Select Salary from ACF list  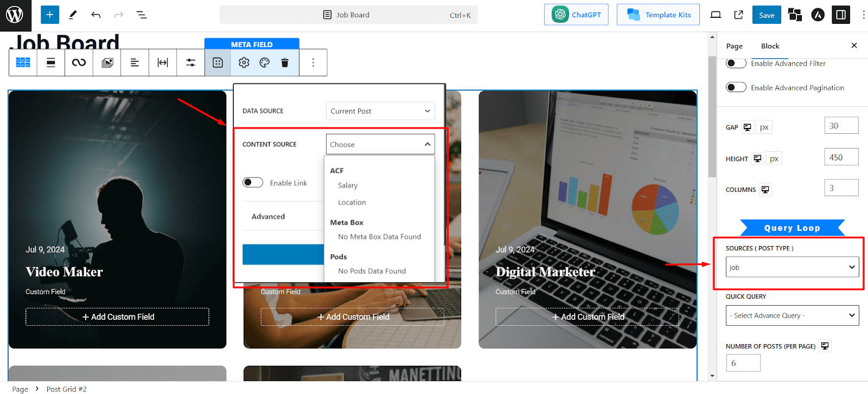tap(348, 185)
